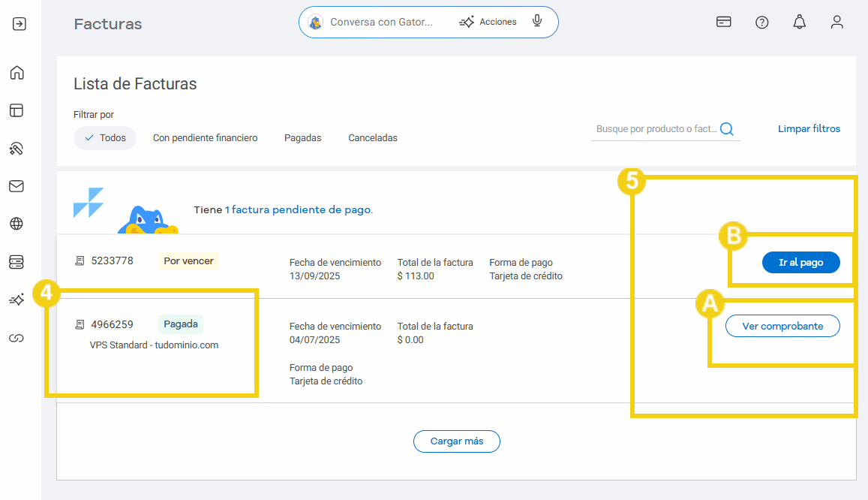Open the servers icon in sidebar
Screen dimensions: 868x500
click(x=17, y=261)
